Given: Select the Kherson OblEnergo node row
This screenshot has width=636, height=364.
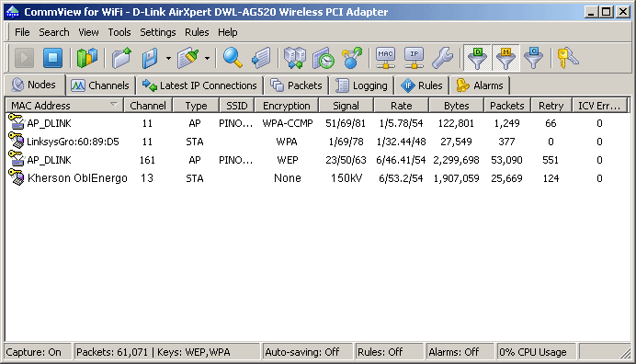Looking at the screenshot, I should pos(317,178).
